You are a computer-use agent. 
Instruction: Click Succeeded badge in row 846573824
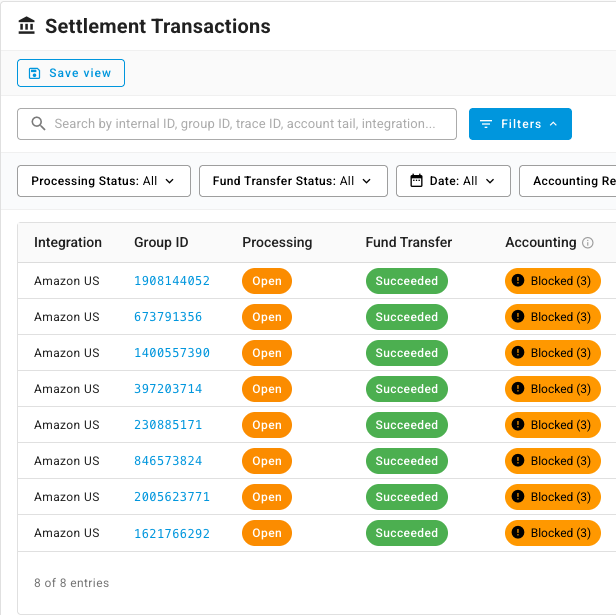407,461
